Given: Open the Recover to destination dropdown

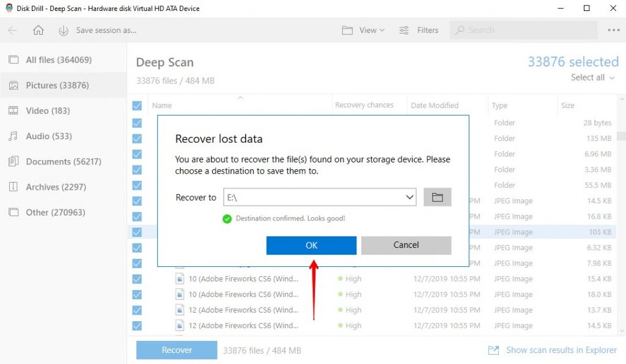Looking at the screenshot, I should click(x=410, y=197).
